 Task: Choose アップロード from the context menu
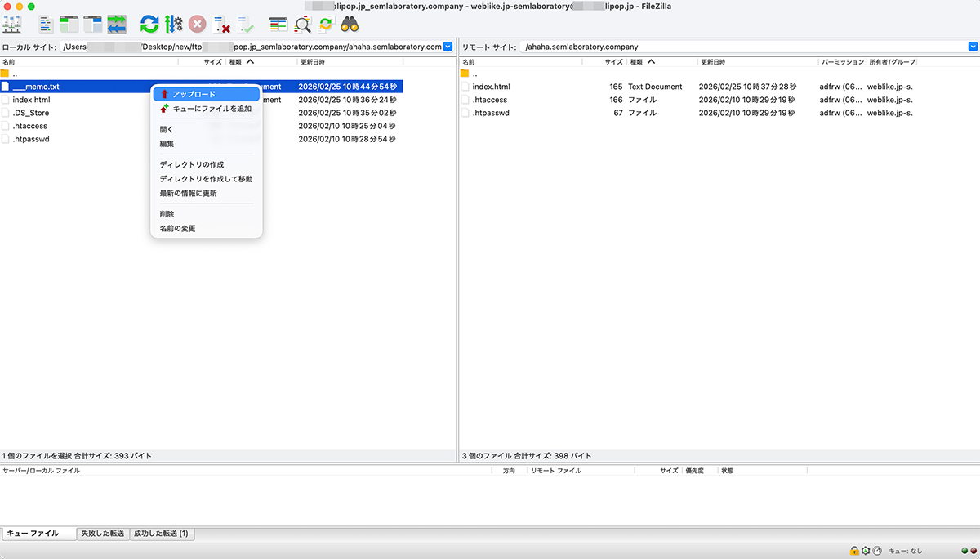206,93
